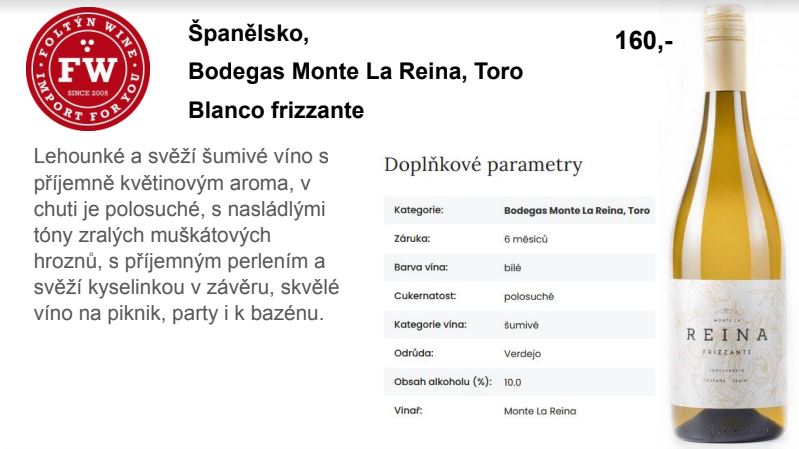Click the Doplňkové parametry heading

483,165
